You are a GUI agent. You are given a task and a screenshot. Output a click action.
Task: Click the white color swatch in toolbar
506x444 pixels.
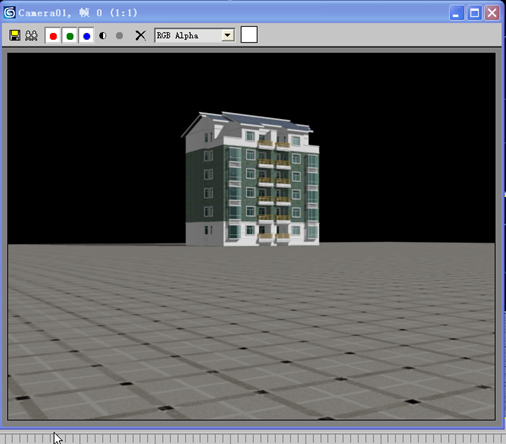tap(249, 35)
